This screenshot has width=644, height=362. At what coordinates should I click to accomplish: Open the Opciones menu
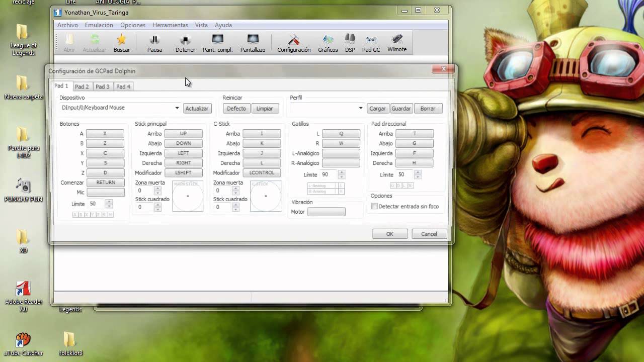[x=133, y=25]
